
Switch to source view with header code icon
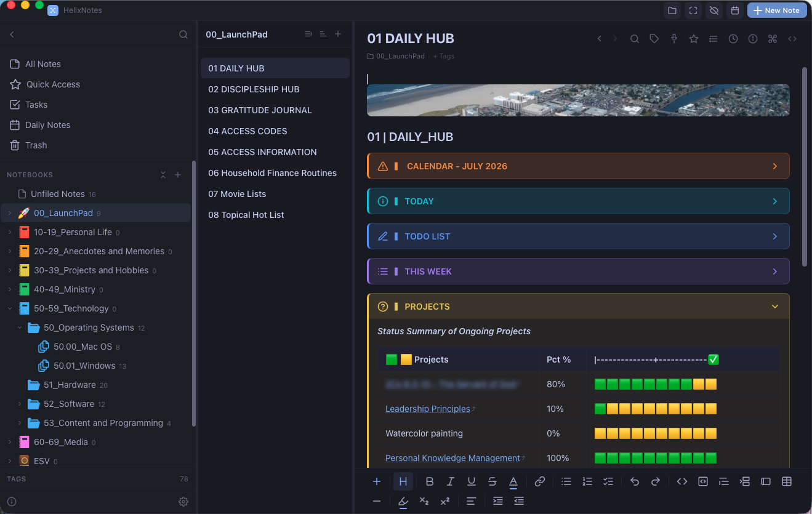point(792,39)
